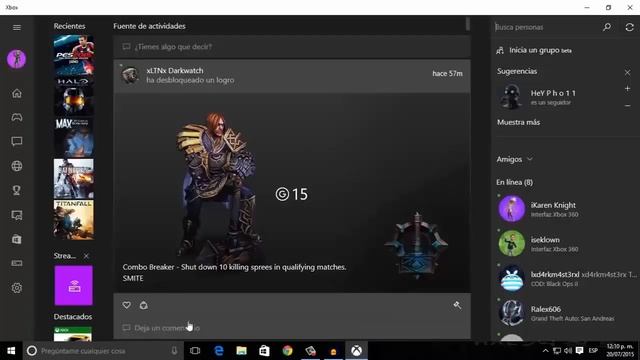Click Muestra más link
This screenshot has height=360, width=640.
point(518,122)
